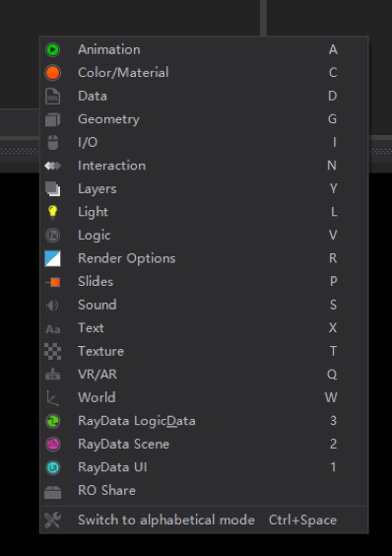Select the Sound menu item

(x=204, y=305)
